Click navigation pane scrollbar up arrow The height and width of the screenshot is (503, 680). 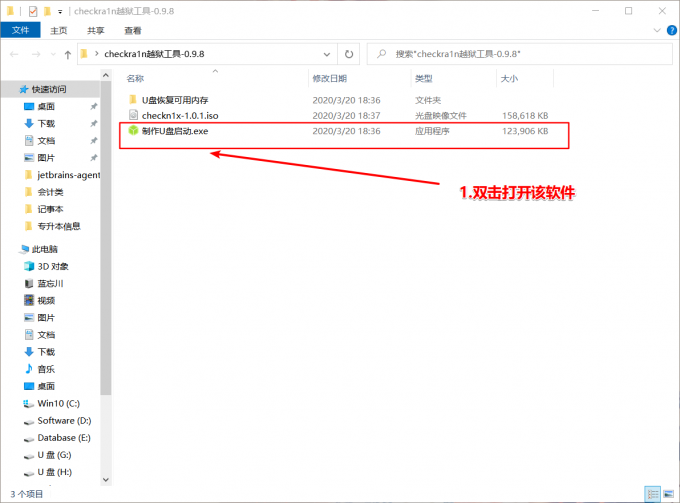click(106, 75)
